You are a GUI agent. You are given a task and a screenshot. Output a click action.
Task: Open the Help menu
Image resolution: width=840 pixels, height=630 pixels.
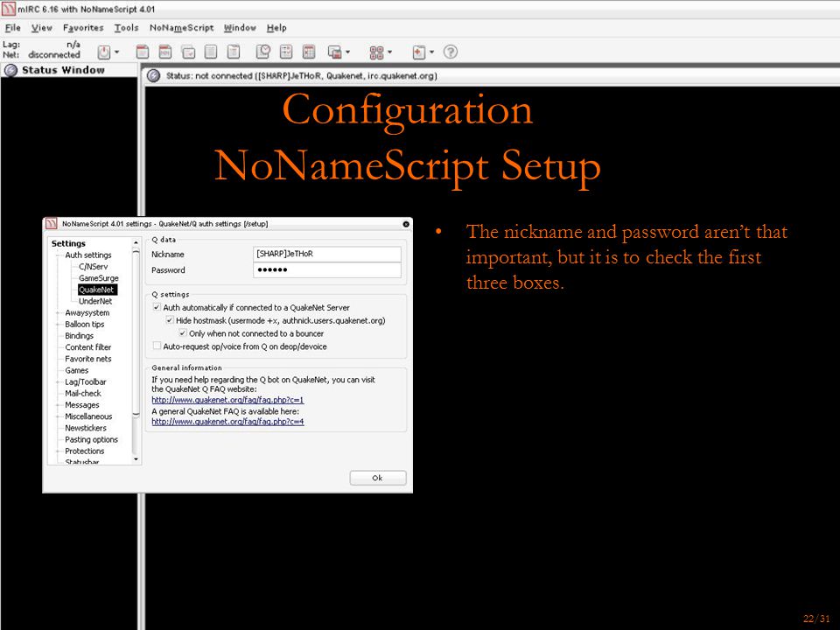coord(276,28)
